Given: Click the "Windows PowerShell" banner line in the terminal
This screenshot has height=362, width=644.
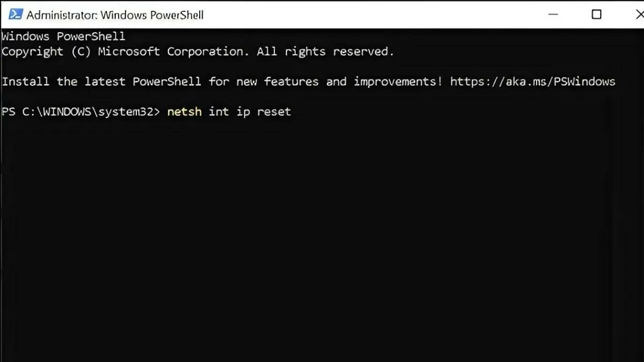Looking at the screenshot, I should tap(63, 36).
